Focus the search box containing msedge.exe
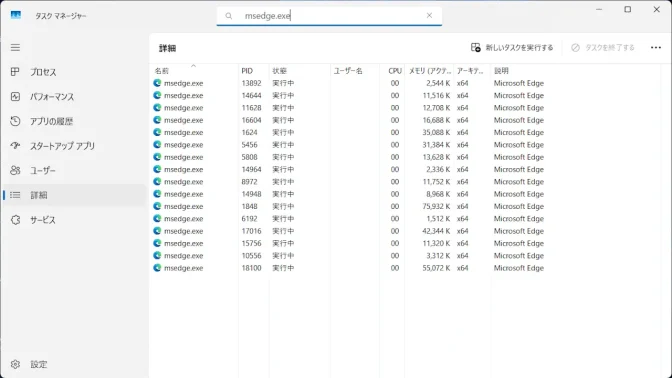This screenshot has width=672, height=378. click(x=329, y=16)
